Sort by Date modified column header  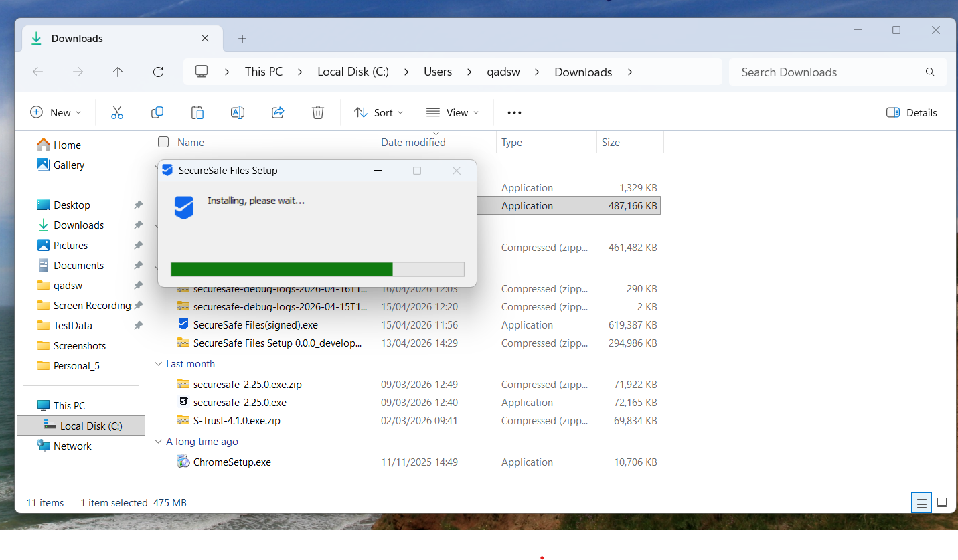point(413,142)
